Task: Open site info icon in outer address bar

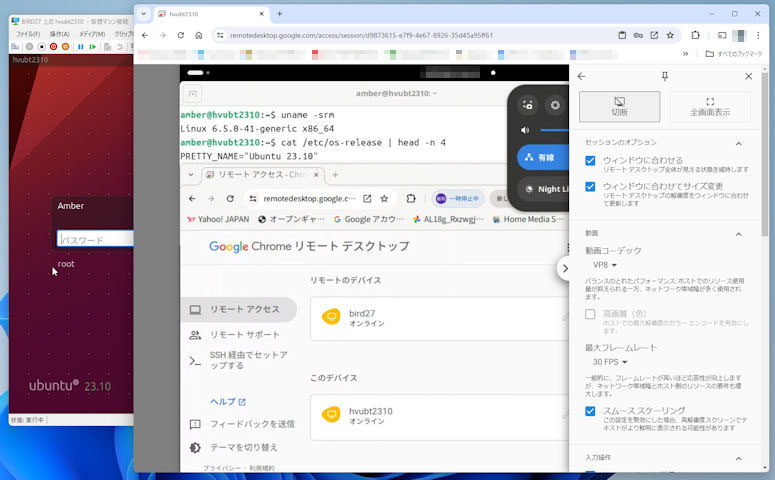Action: click(x=220, y=35)
